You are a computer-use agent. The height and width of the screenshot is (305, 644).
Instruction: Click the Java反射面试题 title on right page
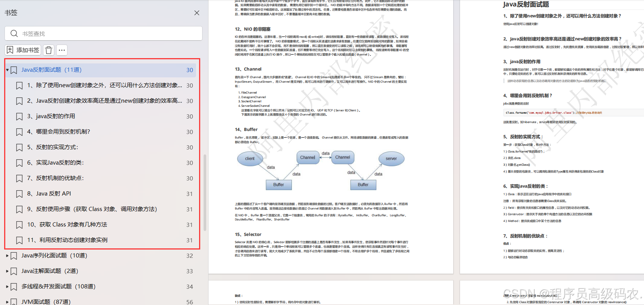[526, 5]
